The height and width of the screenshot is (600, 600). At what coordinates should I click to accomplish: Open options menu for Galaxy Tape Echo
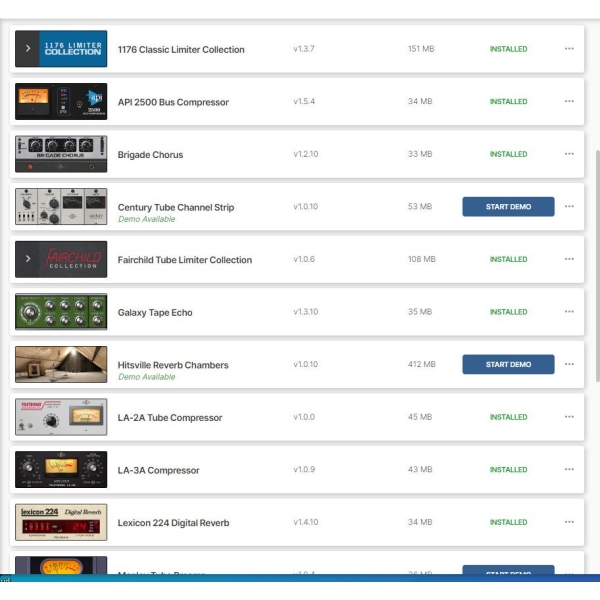point(569,311)
